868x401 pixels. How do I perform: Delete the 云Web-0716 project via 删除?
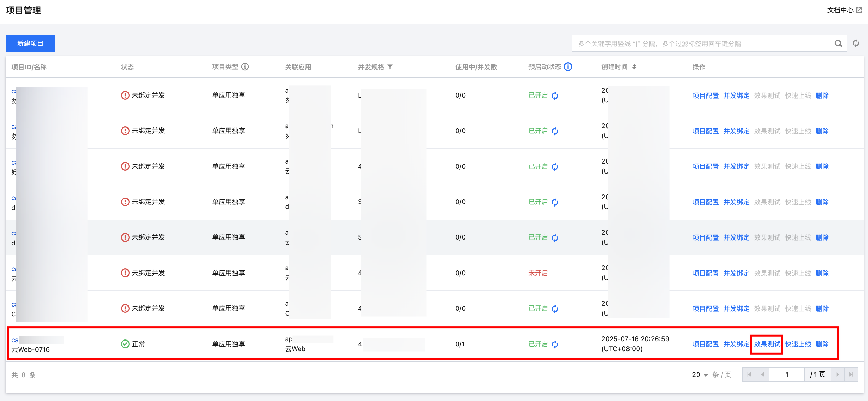pyautogui.click(x=822, y=344)
